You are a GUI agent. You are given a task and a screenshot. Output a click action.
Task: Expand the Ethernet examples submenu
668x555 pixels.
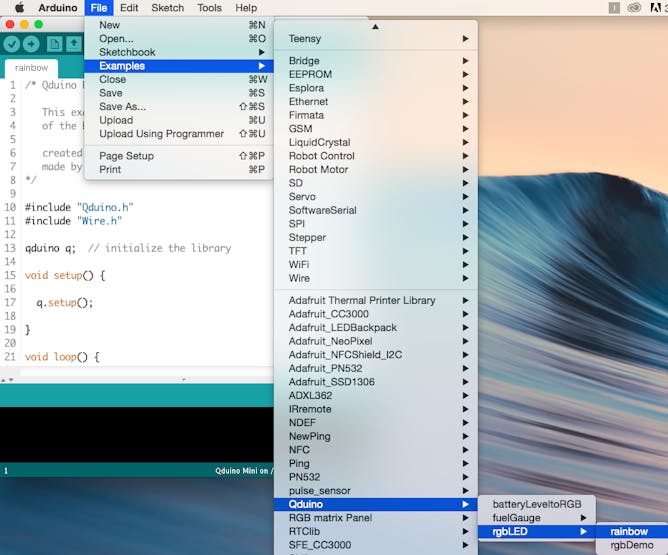pos(376,102)
